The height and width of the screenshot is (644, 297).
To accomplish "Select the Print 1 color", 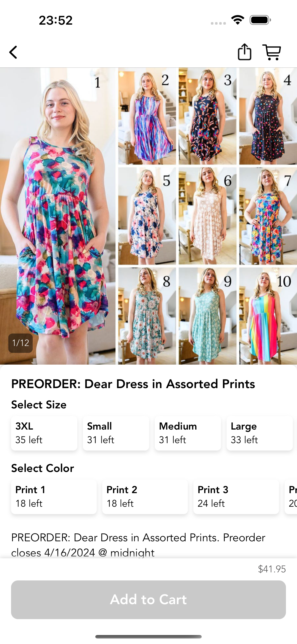I will click(x=54, y=497).
